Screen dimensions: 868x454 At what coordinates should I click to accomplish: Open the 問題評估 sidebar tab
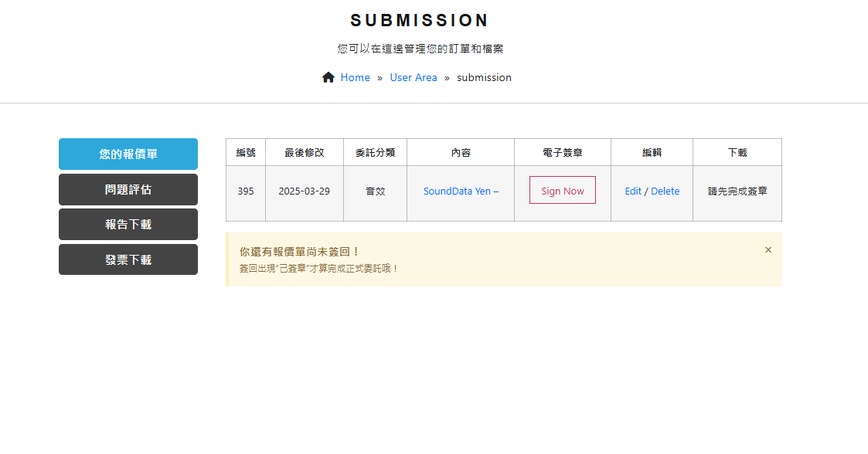pyautogui.click(x=128, y=189)
